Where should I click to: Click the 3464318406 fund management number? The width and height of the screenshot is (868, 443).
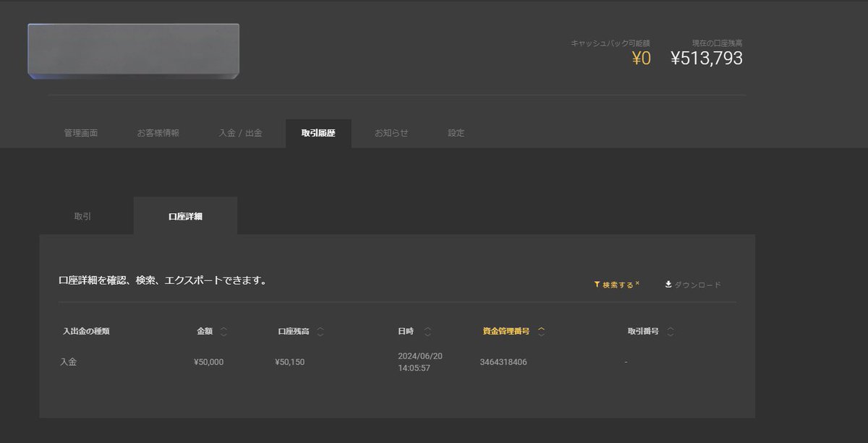[x=503, y=362]
